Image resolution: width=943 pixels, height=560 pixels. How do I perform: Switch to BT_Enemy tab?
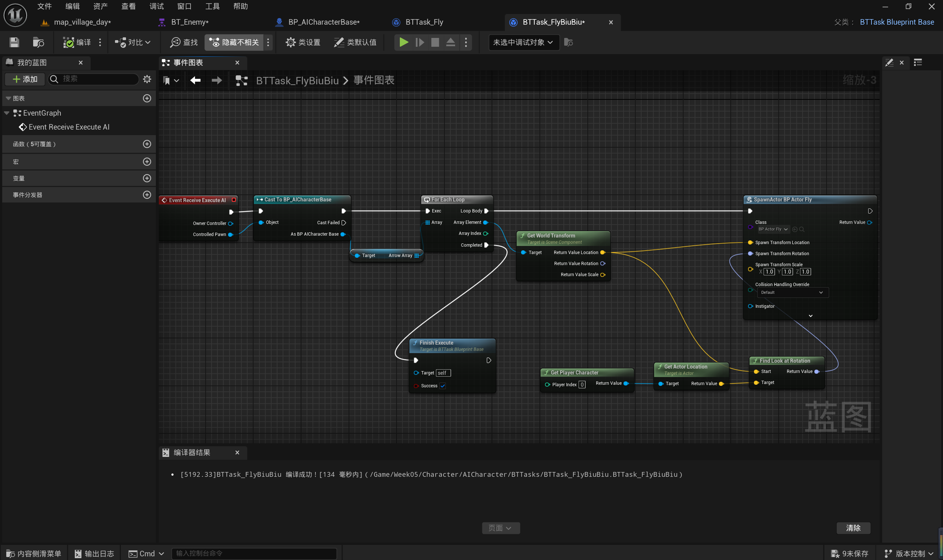pos(189,22)
